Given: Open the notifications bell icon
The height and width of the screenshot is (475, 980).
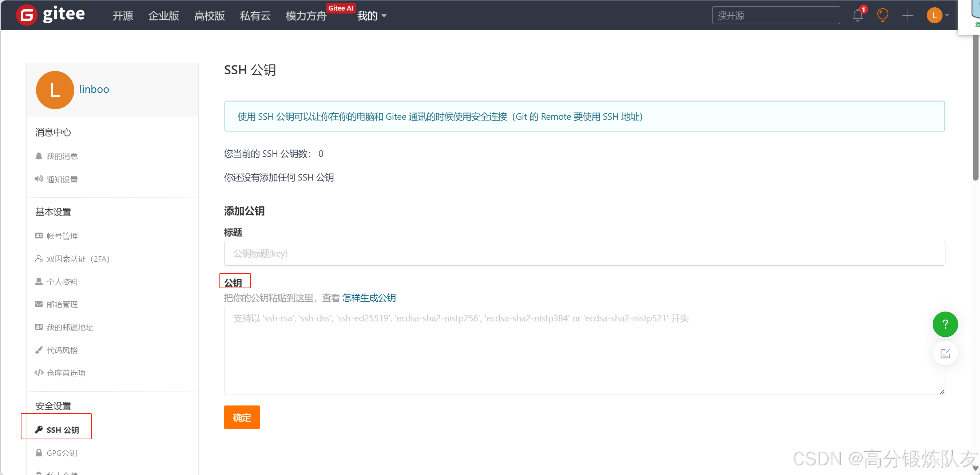Looking at the screenshot, I should [x=857, y=15].
